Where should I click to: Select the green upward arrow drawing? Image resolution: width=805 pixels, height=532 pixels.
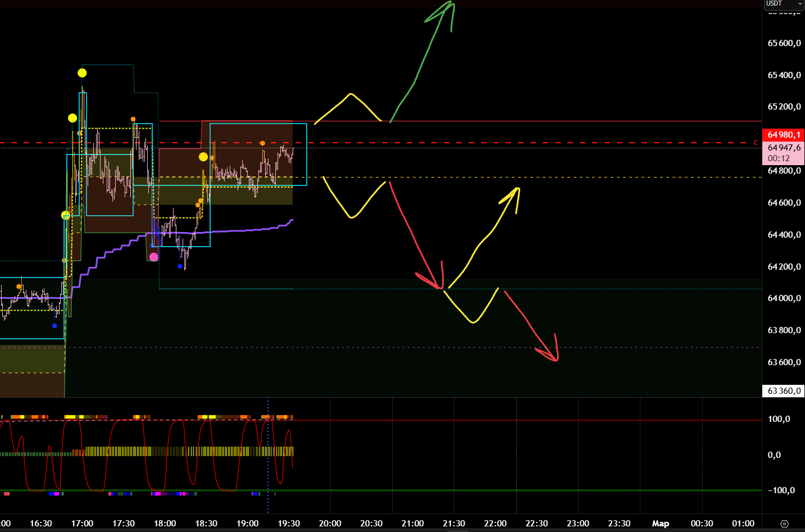click(x=421, y=62)
